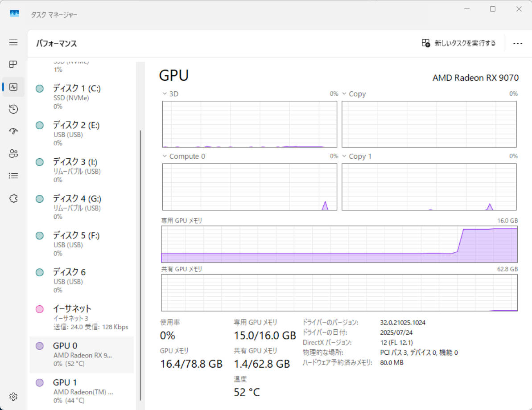Open the Startup apps page icon
The height and width of the screenshot is (410, 532).
tap(13, 131)
